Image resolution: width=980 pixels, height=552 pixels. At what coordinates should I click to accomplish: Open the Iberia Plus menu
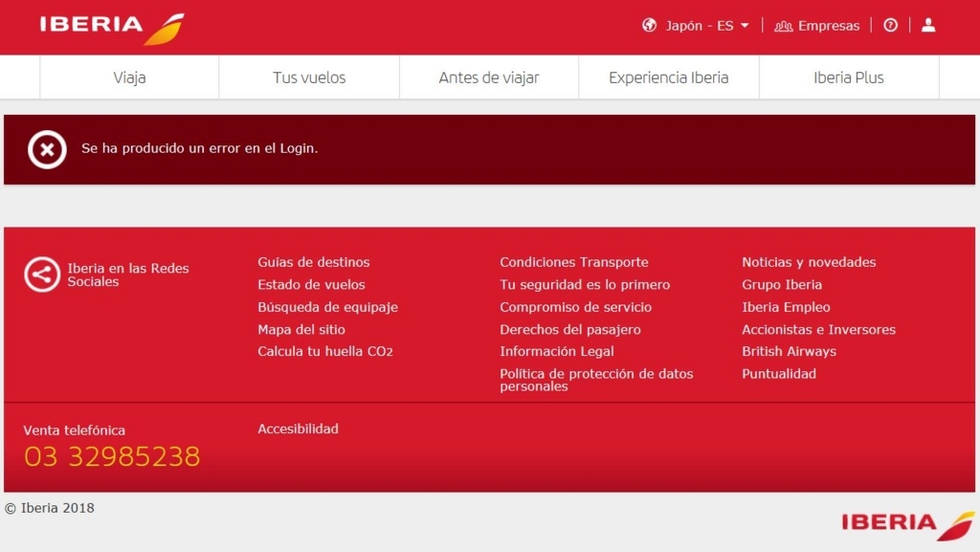pos(849,77)
